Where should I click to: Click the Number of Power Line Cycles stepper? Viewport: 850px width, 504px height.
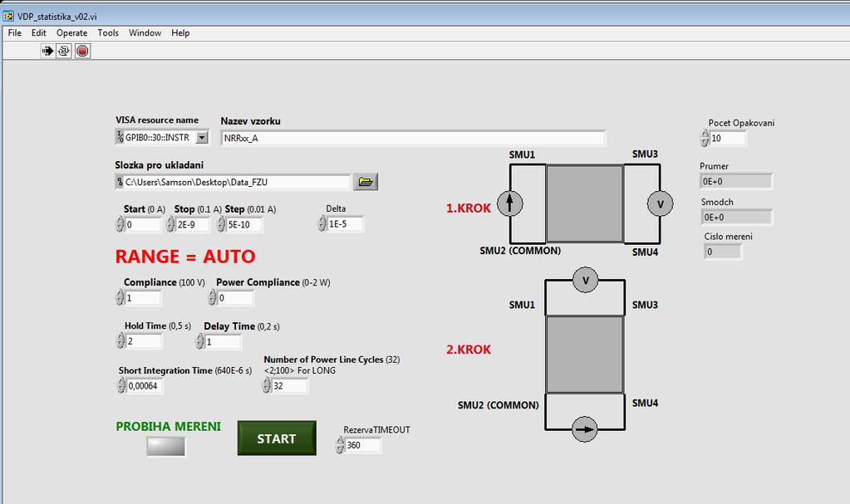pos(266,385)
